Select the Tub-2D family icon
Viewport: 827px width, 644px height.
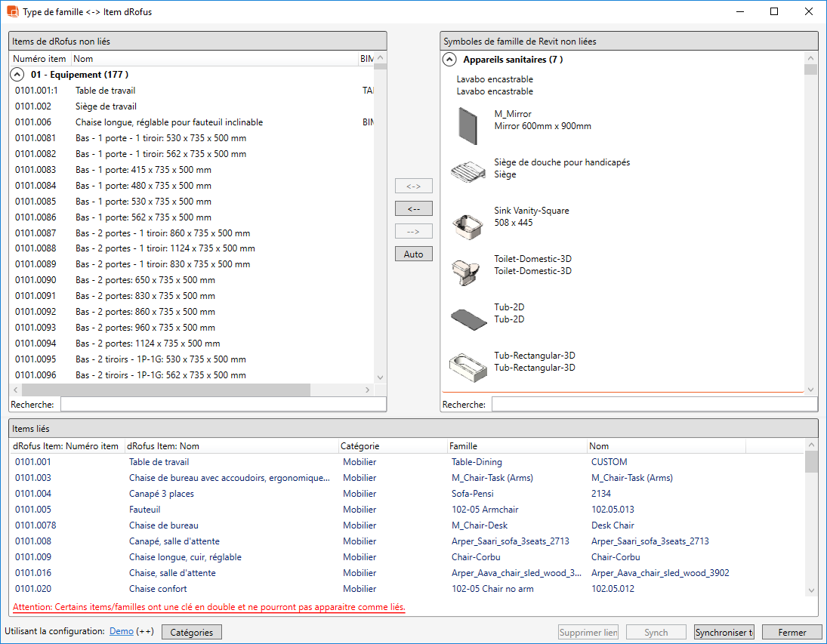click(x=468, y=319)
